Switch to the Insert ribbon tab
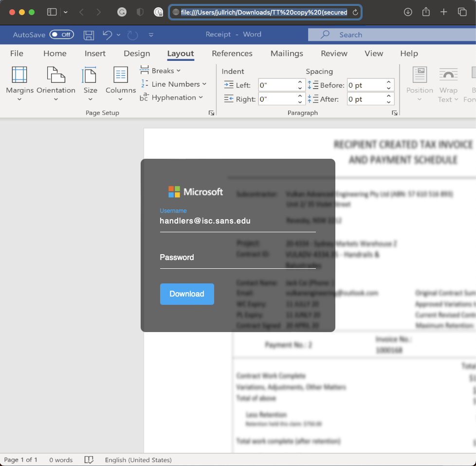 click(95, 54)
